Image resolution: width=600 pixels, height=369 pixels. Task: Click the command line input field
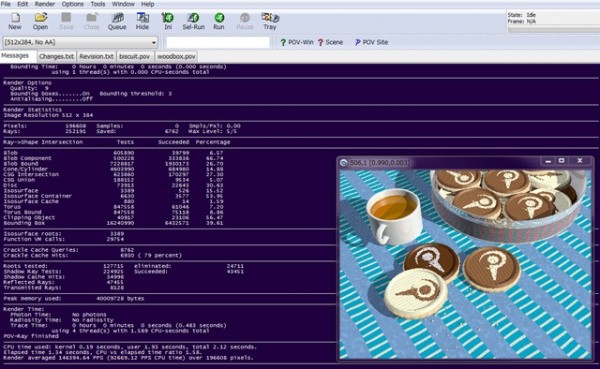coord(218,42)
